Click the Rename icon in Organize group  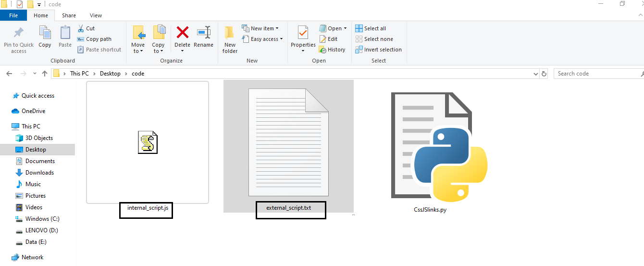pos(204,33)
